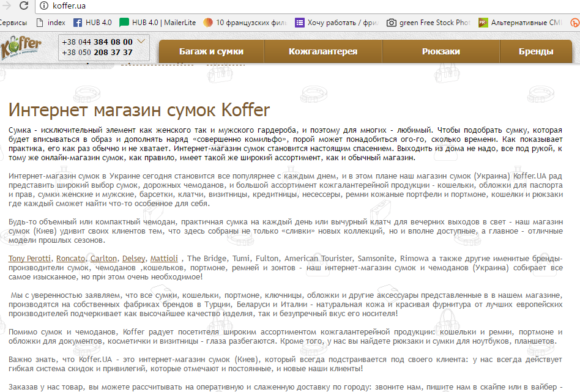Open the Кожгалантерея menu
Image resolution: width=580 pixels, height=392 pixels.
point(323,51)
